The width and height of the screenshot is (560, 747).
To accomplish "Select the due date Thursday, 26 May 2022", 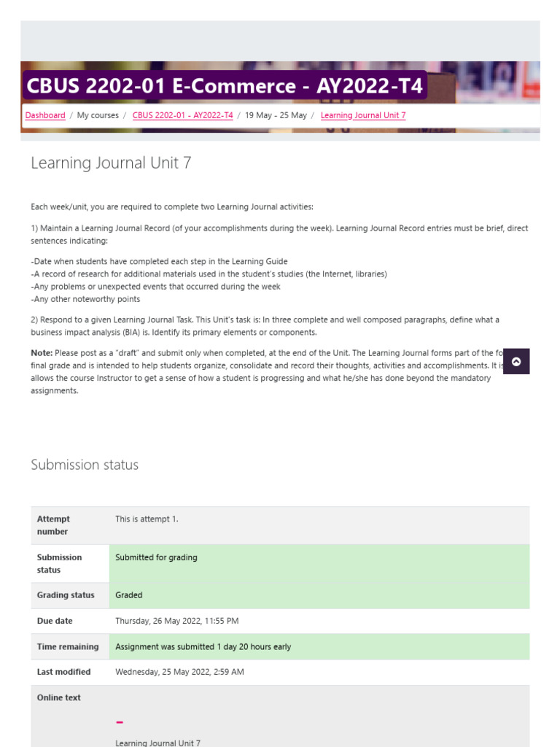I will pos(176,621).
